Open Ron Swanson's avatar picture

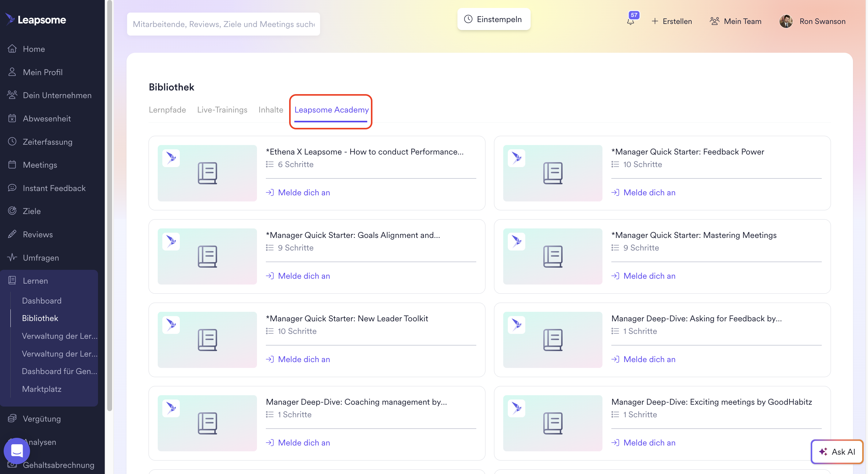(x=786, y=21)
